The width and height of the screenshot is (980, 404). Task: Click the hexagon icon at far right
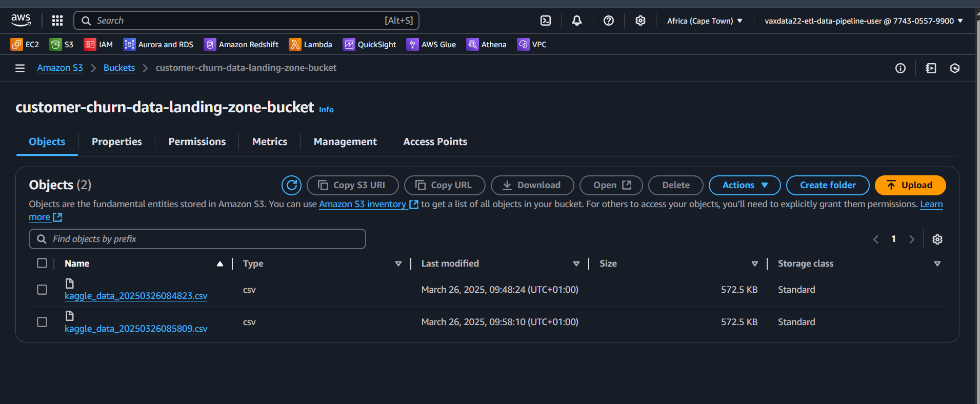955,68
